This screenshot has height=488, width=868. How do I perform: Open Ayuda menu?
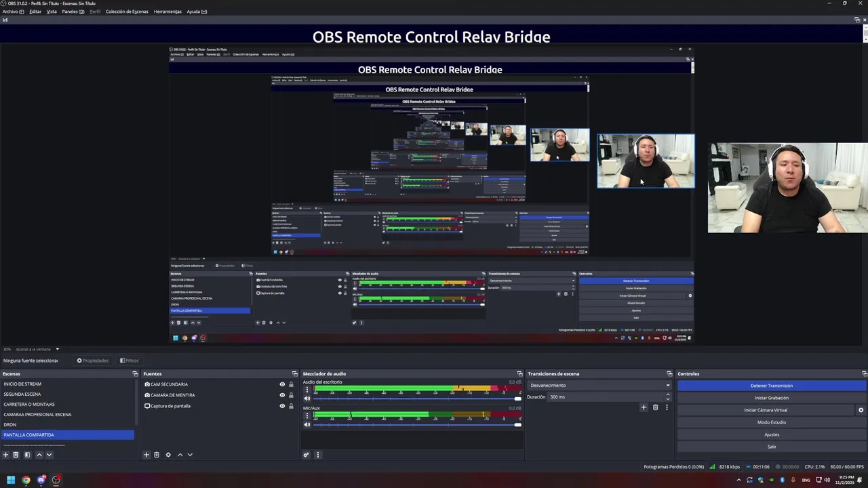click(x=197, y=12)
